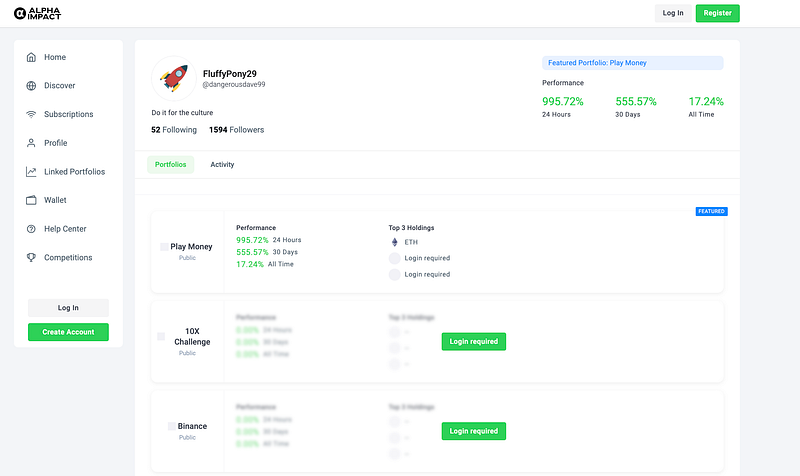Open Help Center question-mark icon
Image resolution: width=800 pixels, height=476 pixels.
coord(31,229)
